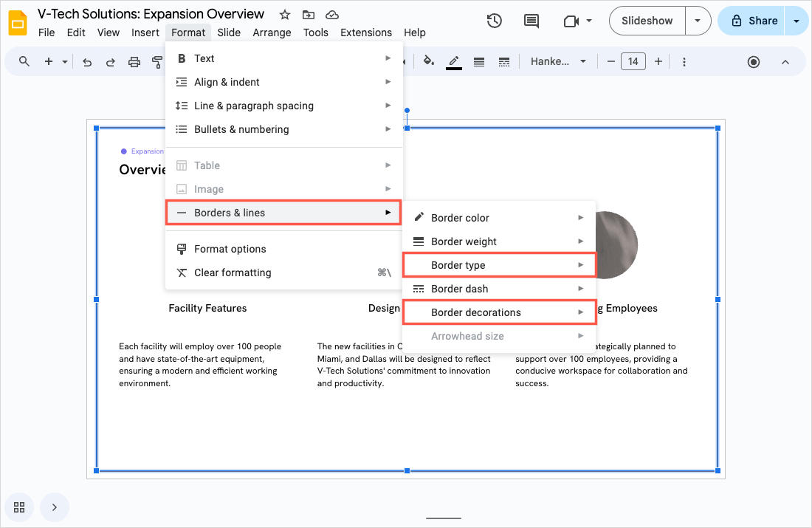Image resolution: width=812 pixels, height=528 pixels.
Task: Expand the Text submenu
Action: pos(283,58)
